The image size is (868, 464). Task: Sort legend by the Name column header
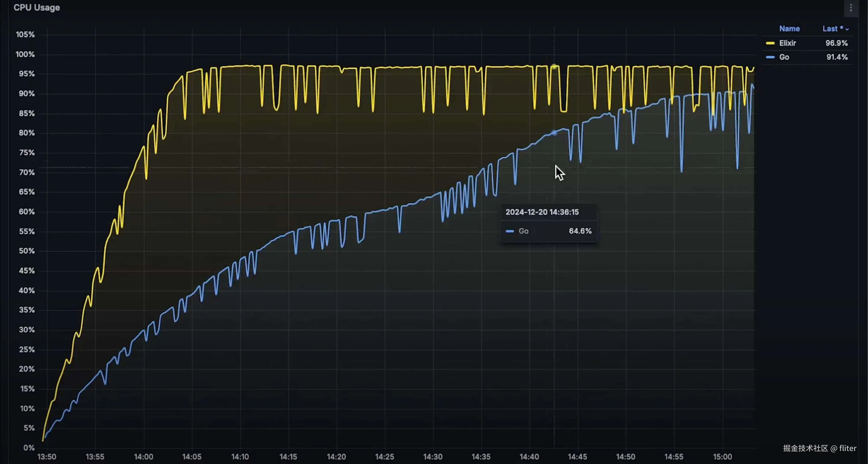789,29
